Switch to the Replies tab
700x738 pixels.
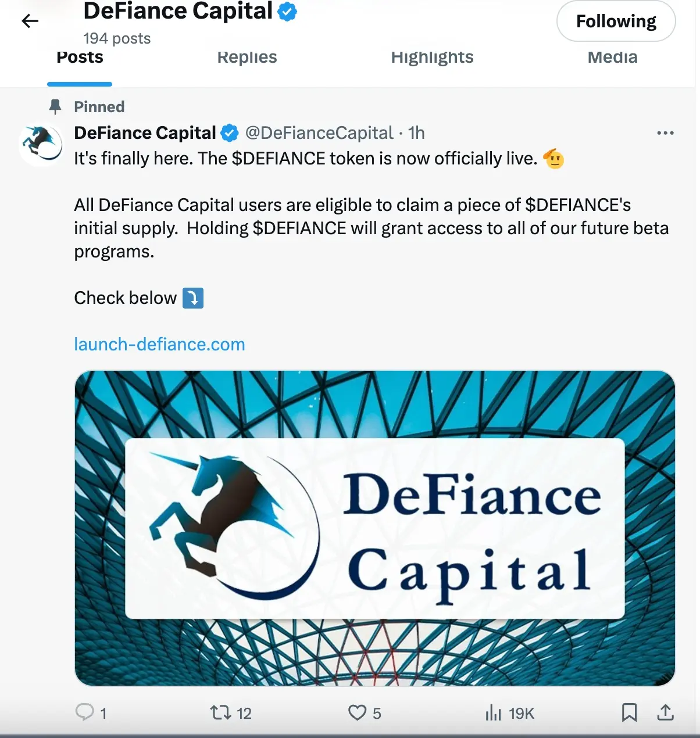[247, 57]
